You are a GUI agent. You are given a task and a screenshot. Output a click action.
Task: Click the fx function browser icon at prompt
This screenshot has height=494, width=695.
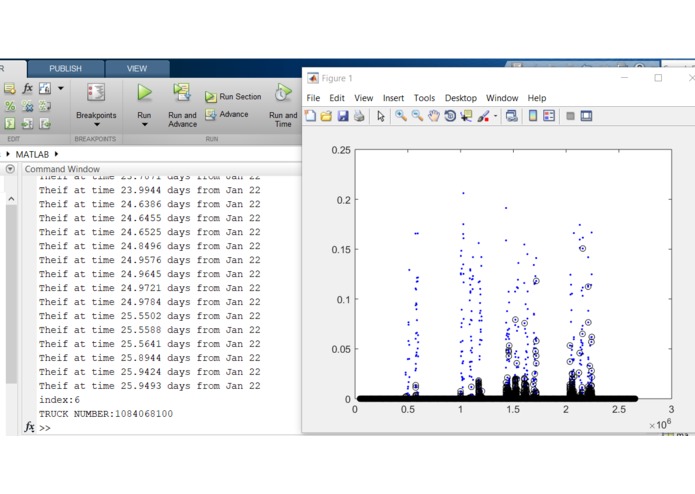[x=29, y=427]
